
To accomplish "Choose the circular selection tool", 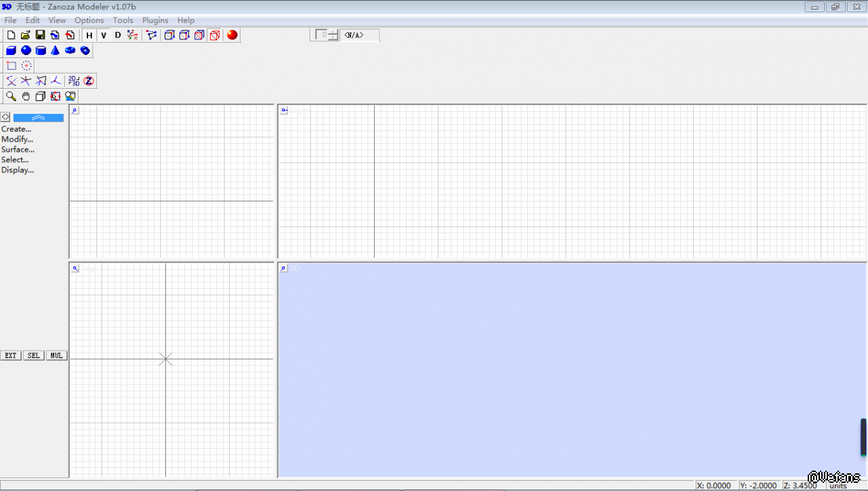I will [26, 66].
